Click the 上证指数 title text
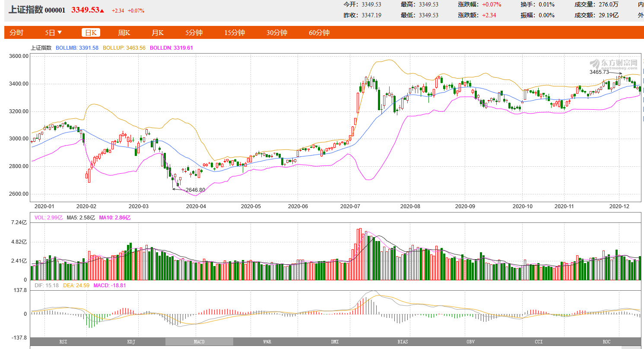The width and height of the screenshot is (644, 349). [25, 10]
